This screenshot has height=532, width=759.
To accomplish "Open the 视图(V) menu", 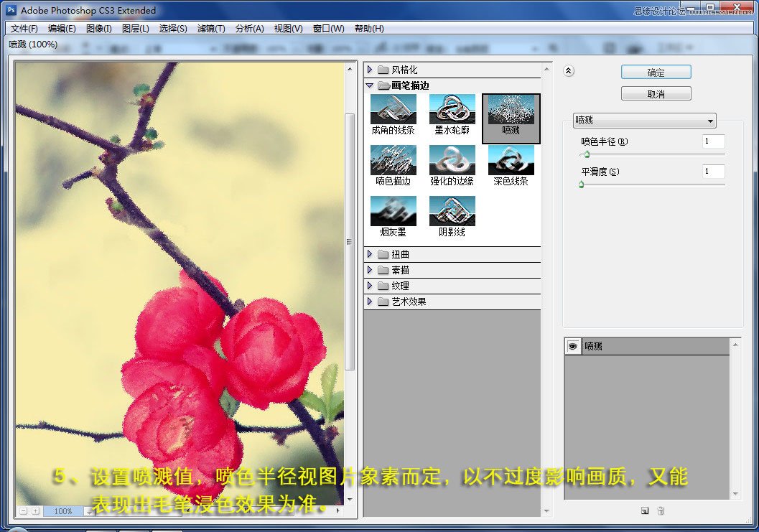I will (289, 29).
